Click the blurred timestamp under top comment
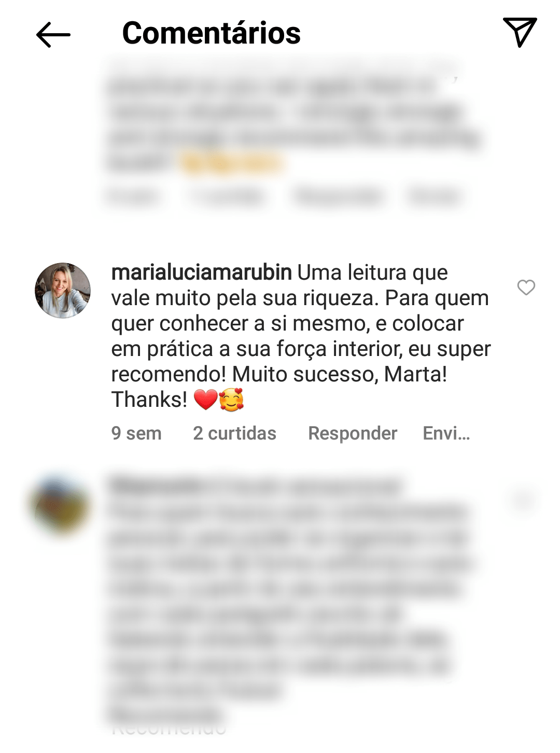This screenshot has width=560, height=753. tap(132, 197)
